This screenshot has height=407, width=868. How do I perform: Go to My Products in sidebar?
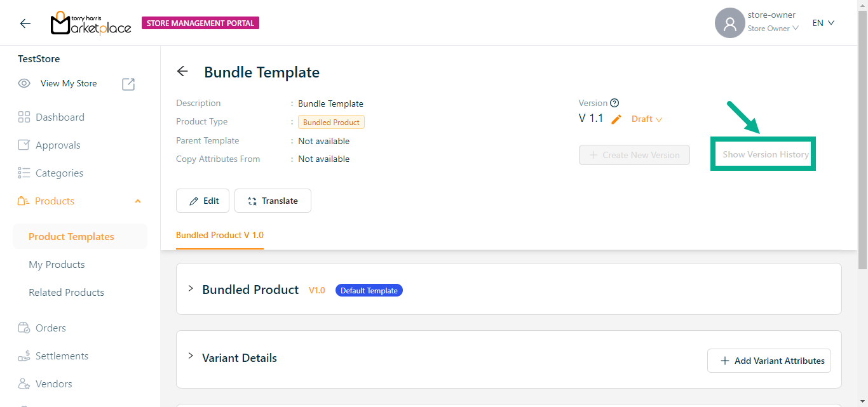pyautogui.click(x=57, y=265)
